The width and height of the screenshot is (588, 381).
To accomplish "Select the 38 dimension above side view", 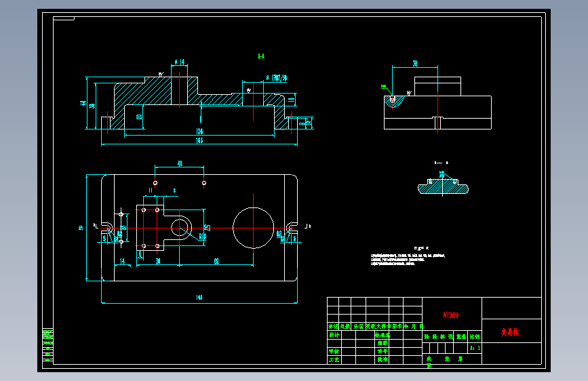I will [415, 64].
